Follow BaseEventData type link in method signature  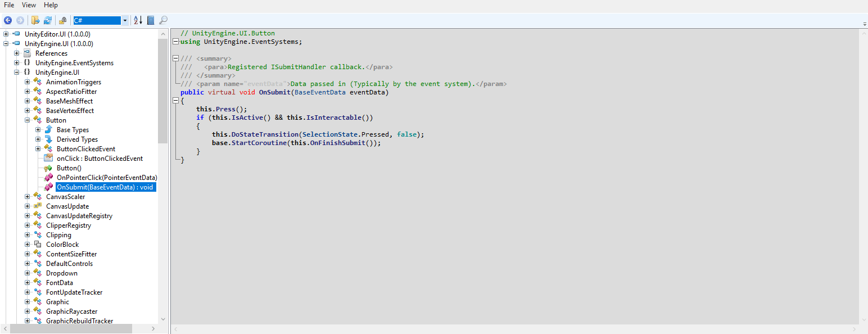point(320,92)
